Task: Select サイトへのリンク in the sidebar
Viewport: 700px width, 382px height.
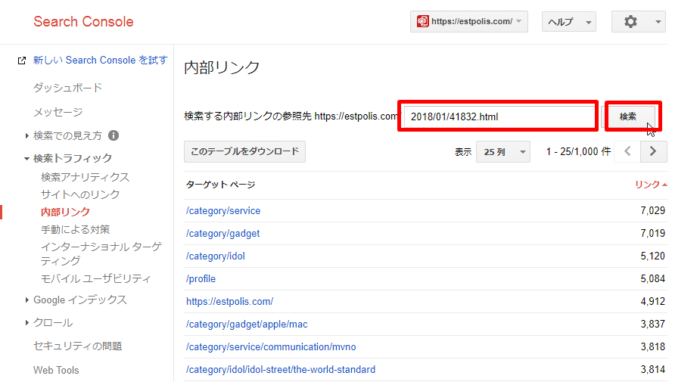Action: click(80, 195)
